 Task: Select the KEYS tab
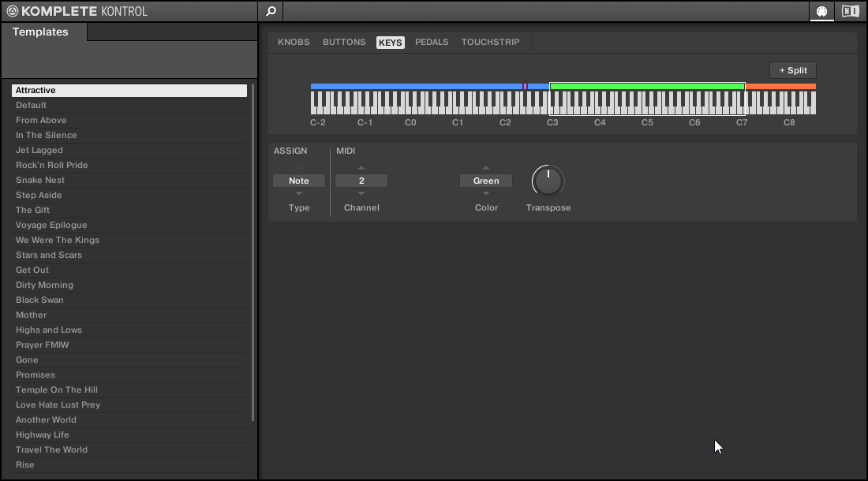391,43
